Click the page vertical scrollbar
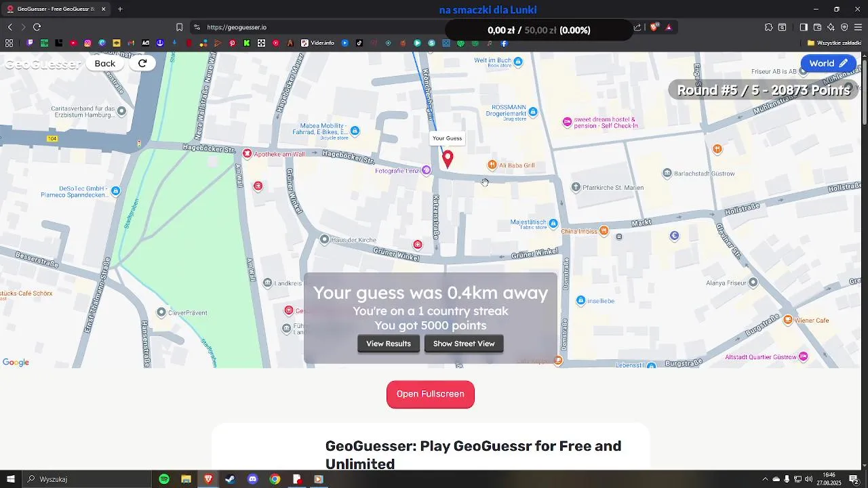This screenshot has width=868, height=488. click(864, 91)
